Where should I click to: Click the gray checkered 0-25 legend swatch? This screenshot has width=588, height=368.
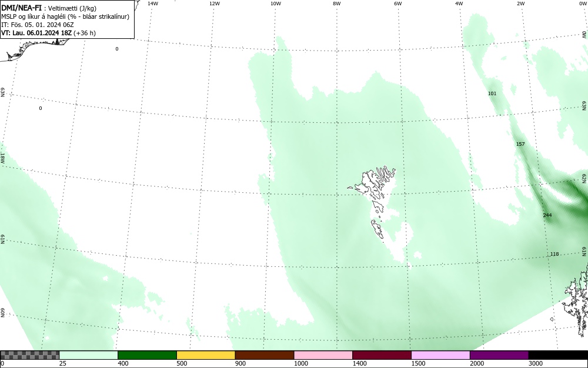[x=29, y=355]
